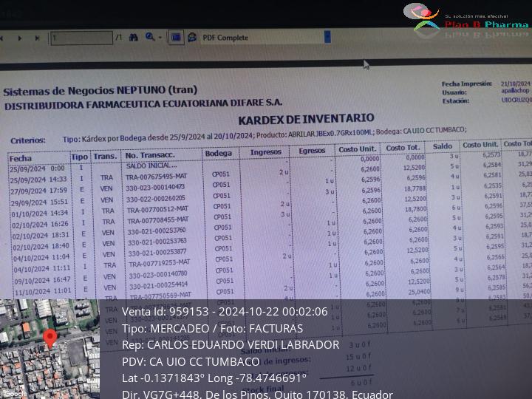Click the date 01/10/2024 14:34
This screenshot has width=532, height=399.
[40, 214]
